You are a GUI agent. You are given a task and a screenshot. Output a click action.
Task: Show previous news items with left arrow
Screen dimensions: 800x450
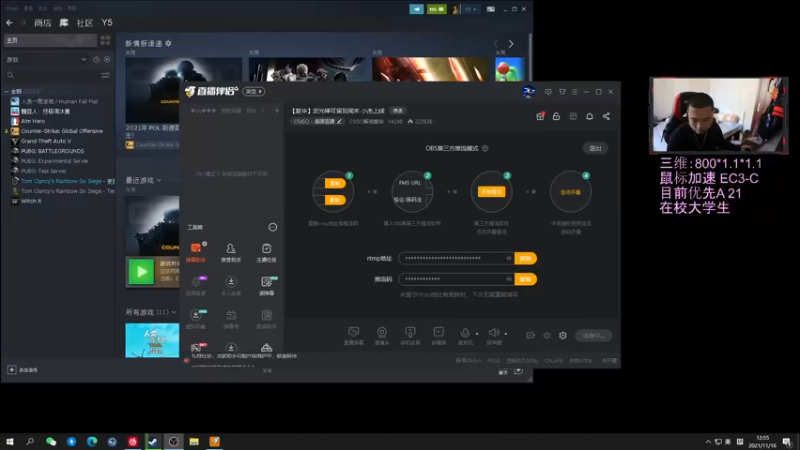pyautogui.click(x=495, y=44)
